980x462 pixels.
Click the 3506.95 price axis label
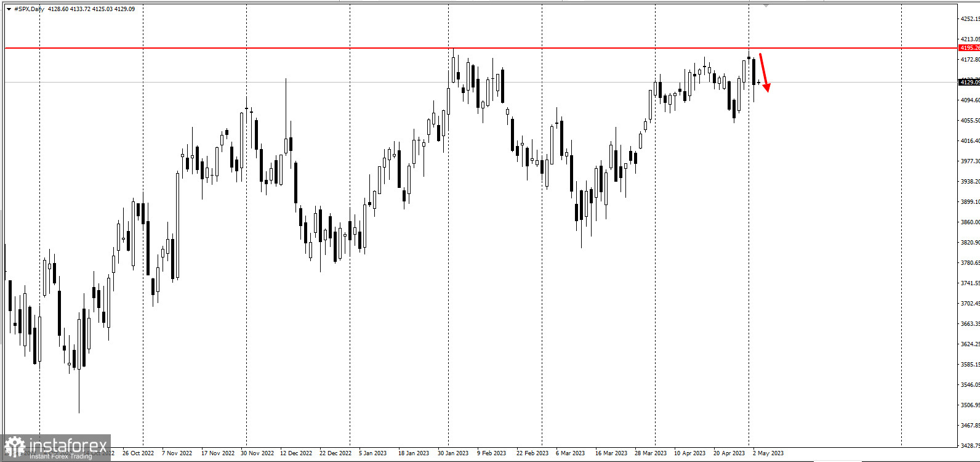pyautogui.click(x=970, y=405)
